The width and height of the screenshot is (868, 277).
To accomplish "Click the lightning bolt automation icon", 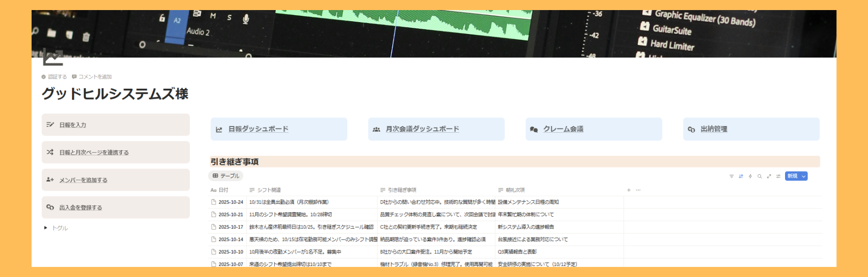I will 750,176.
